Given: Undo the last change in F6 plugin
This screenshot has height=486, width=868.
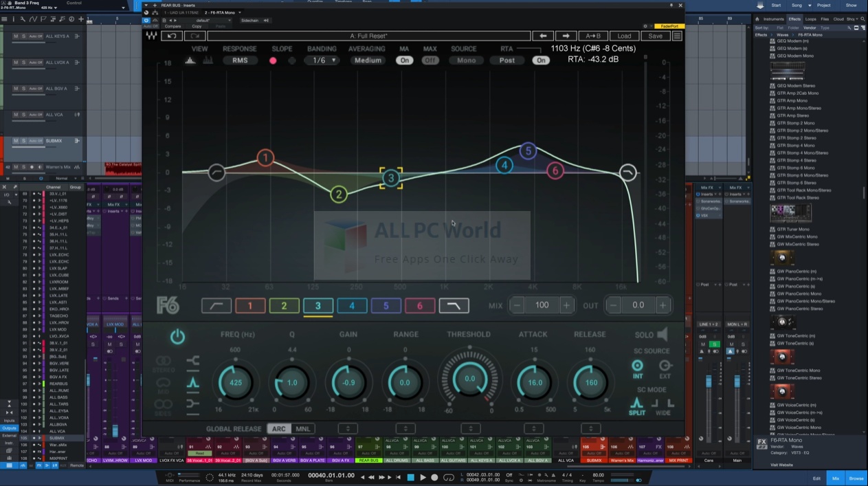Looking at the screenshot, I should [x=172, y=36].
